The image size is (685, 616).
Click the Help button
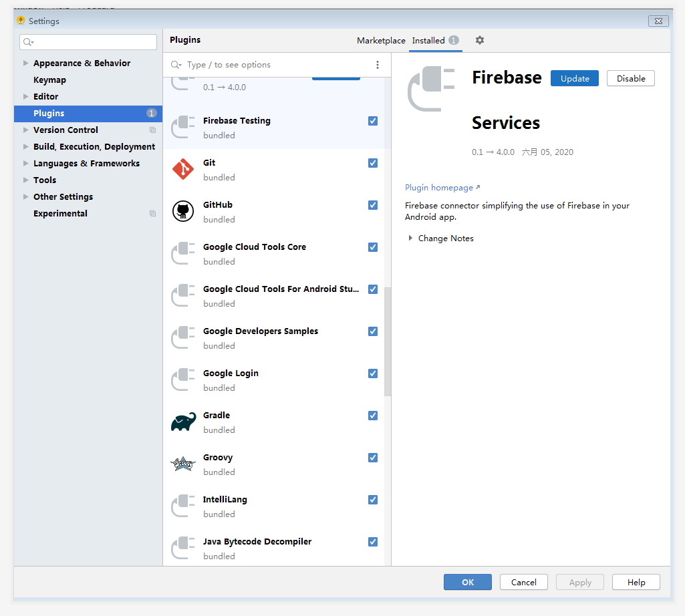tap(636, 582)
